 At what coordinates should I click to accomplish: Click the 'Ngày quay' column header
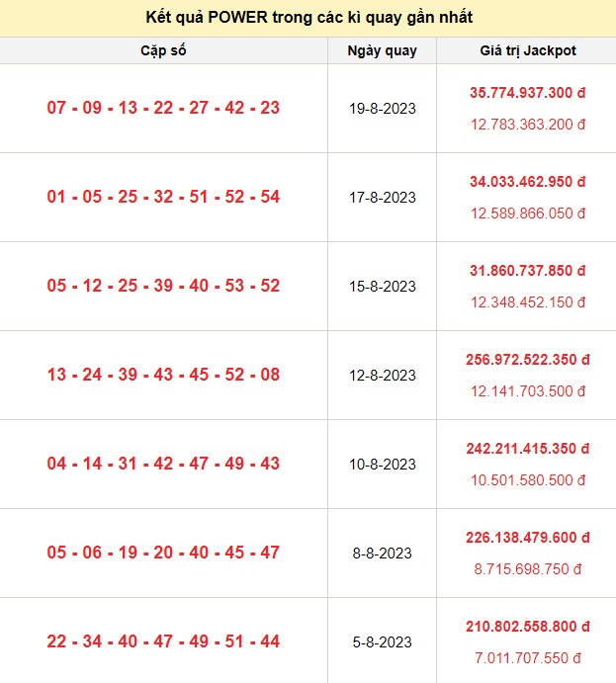tap(383, 50)
